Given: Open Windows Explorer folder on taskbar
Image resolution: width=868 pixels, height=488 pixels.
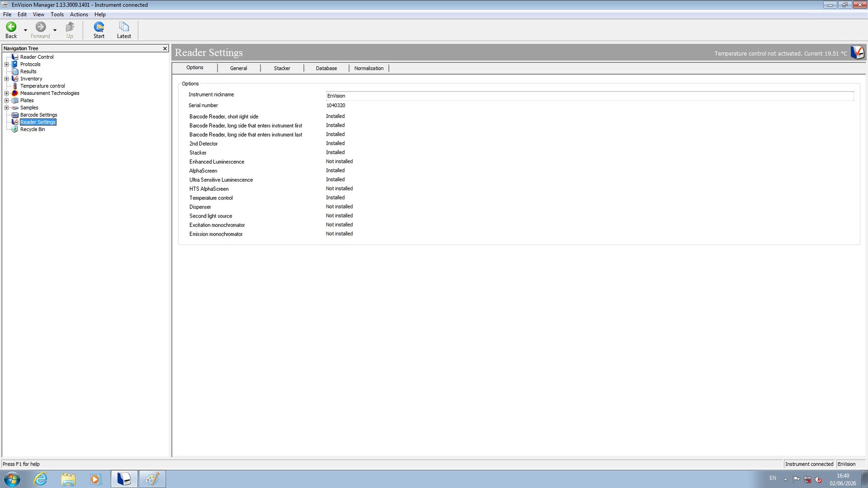Looking at the screenshot, I should (x=68, y=479).
